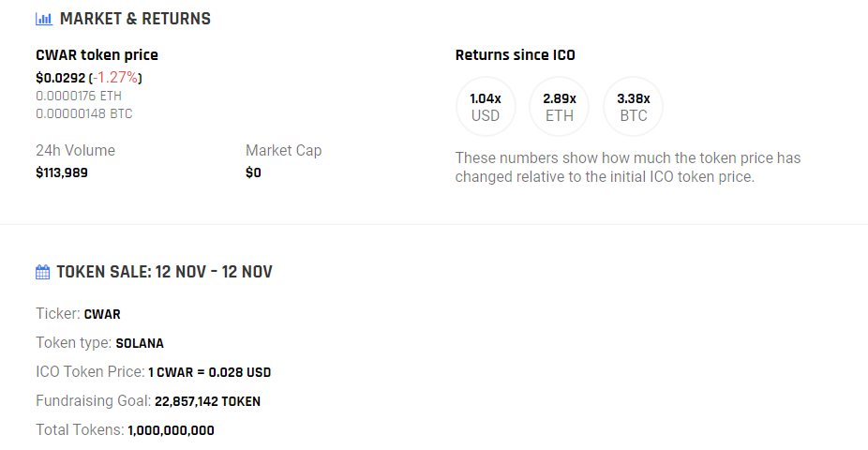Click the 1.04x USD returns circle
The width and height of the screenshot is (868, 450).
pos(486,107)
